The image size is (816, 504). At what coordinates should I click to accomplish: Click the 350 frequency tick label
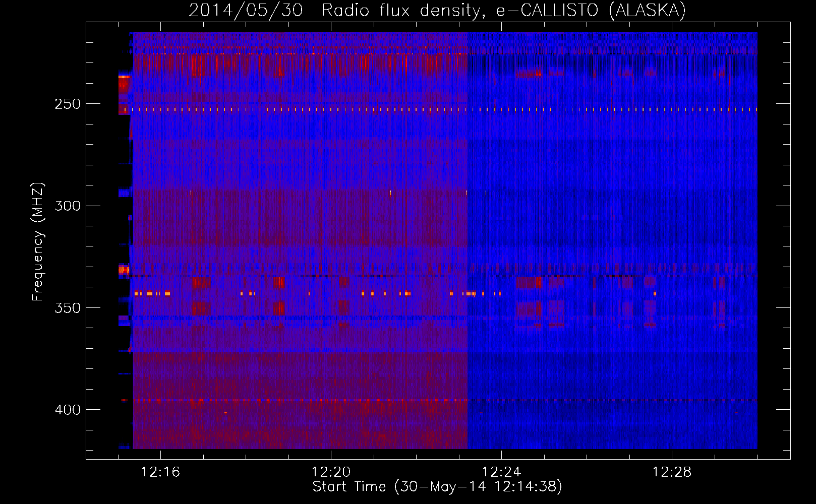(x=68, y=308)
